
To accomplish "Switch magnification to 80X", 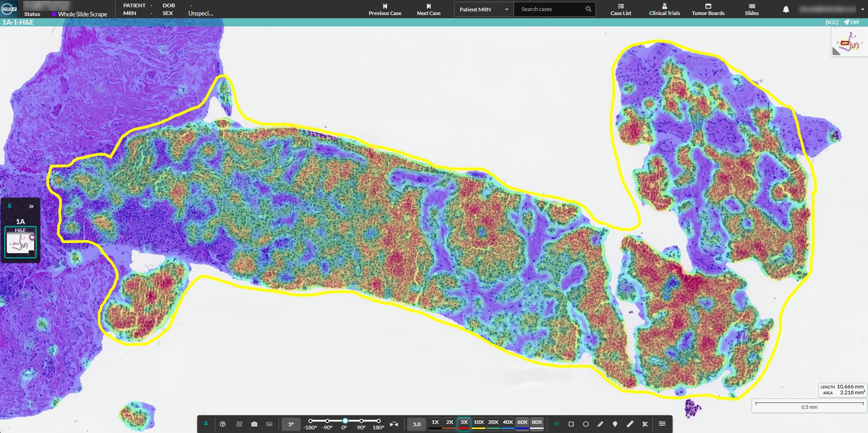I will tap(537, 423).
